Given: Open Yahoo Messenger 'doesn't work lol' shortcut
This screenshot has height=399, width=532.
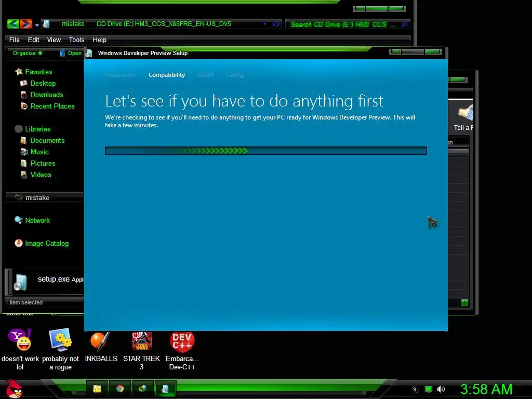Looking at the screenshot, I should [x=20, y=350].
